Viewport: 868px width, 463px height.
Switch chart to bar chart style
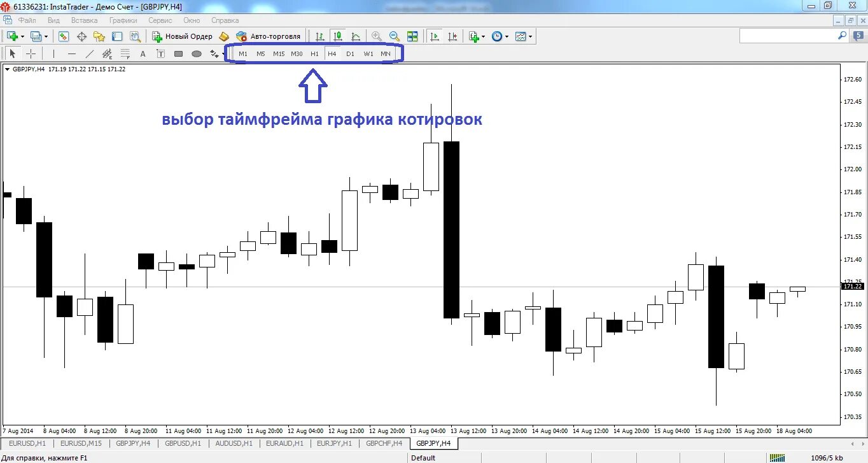click(x=319, y=36)
